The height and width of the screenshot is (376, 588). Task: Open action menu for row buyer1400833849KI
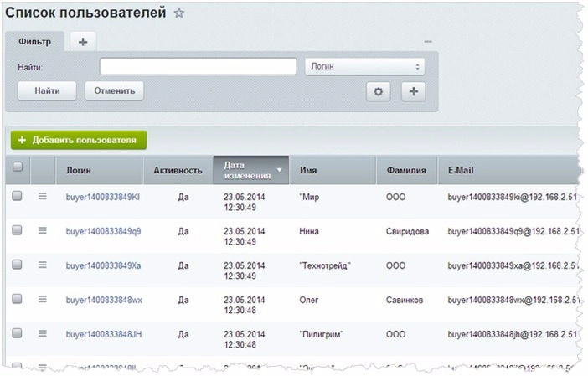[43, 196]
